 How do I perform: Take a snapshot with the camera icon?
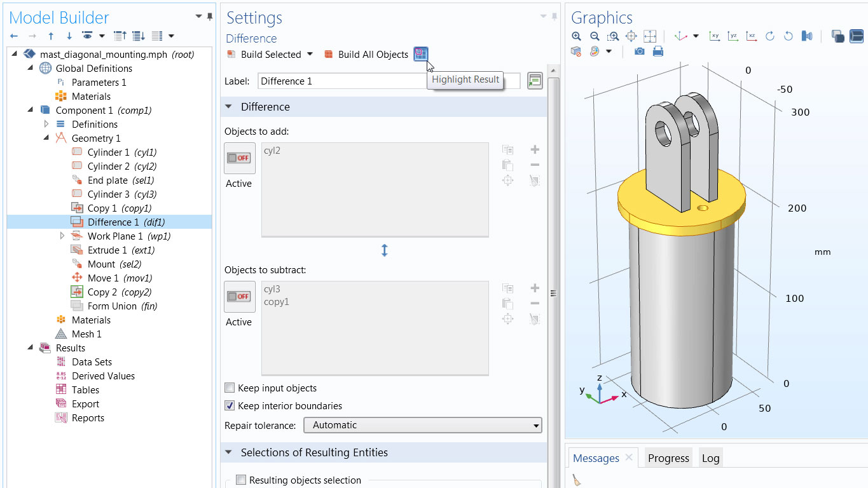tap(639, 51)
